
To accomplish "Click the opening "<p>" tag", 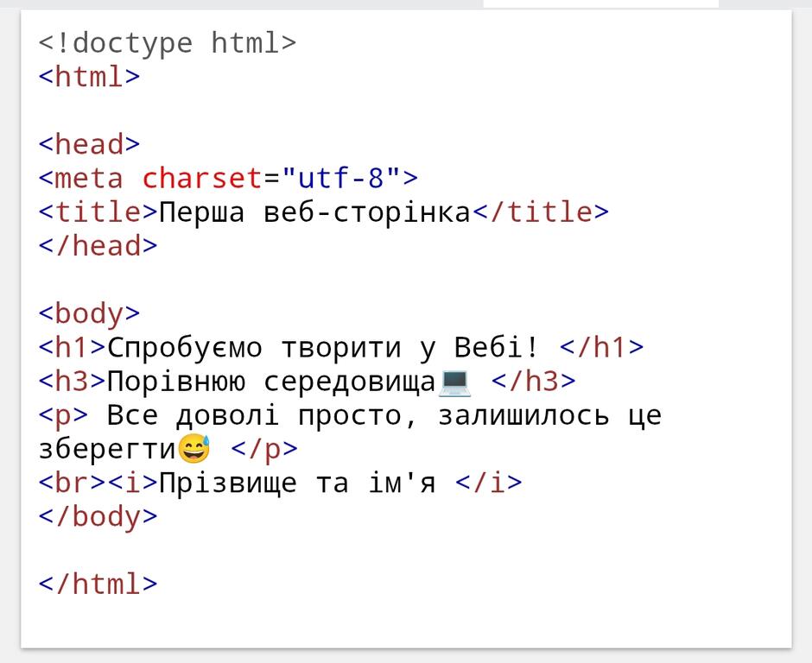I will coord(64,416).
